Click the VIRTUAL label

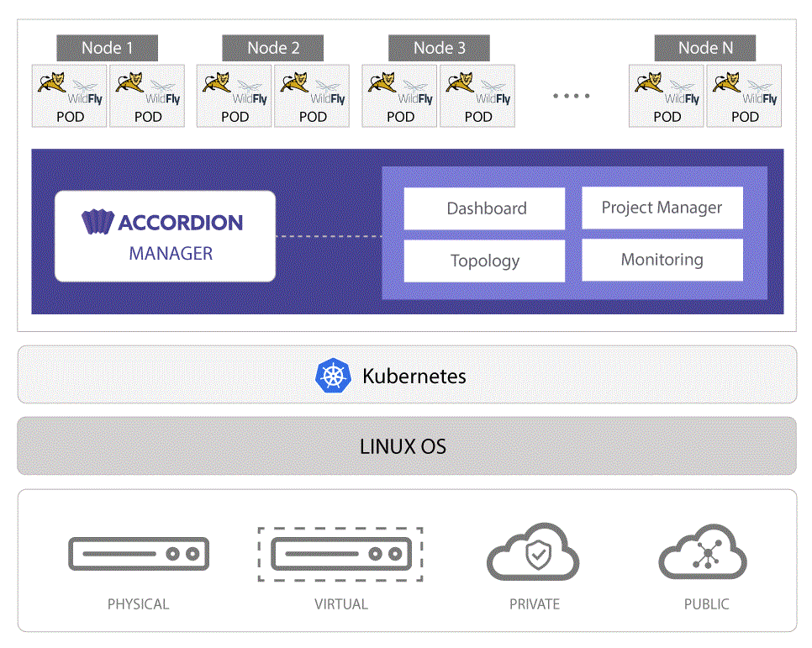(340, 604)
